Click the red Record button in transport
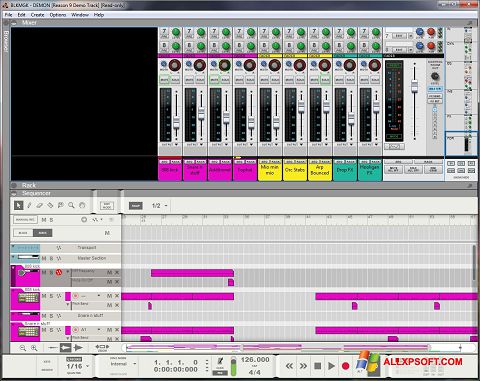Image resolution: width=480 pixels, height=381 pixels. [345, 366]
